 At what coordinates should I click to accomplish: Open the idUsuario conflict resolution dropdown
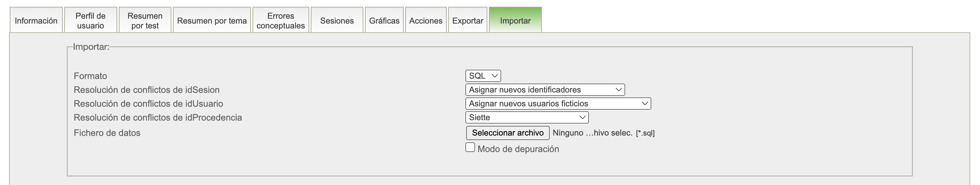pos(558,103)
